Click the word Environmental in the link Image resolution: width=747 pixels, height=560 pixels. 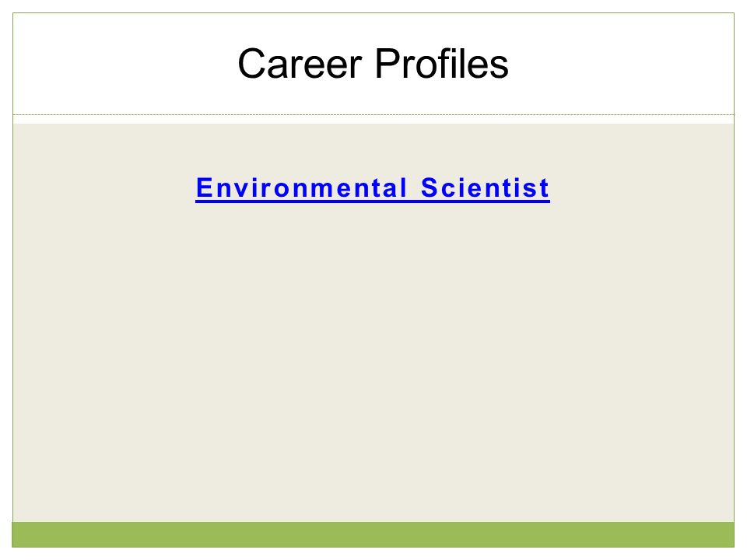[x=302, y=187]
